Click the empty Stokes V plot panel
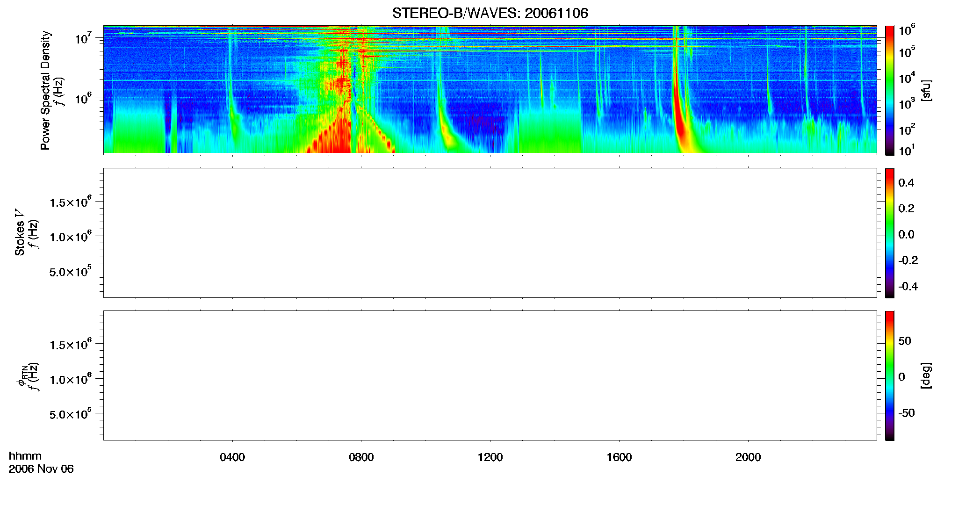Image resolution: width=980 pixels, height=505 pixels. pos(490,233)
